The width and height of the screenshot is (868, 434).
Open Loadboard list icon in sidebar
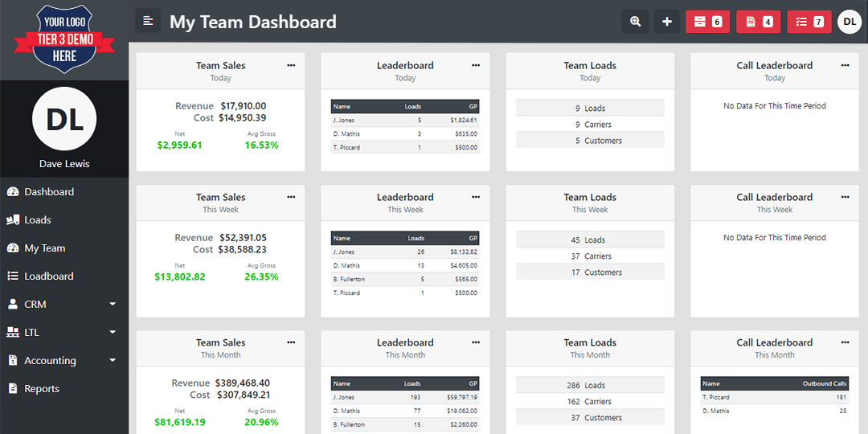14,276
